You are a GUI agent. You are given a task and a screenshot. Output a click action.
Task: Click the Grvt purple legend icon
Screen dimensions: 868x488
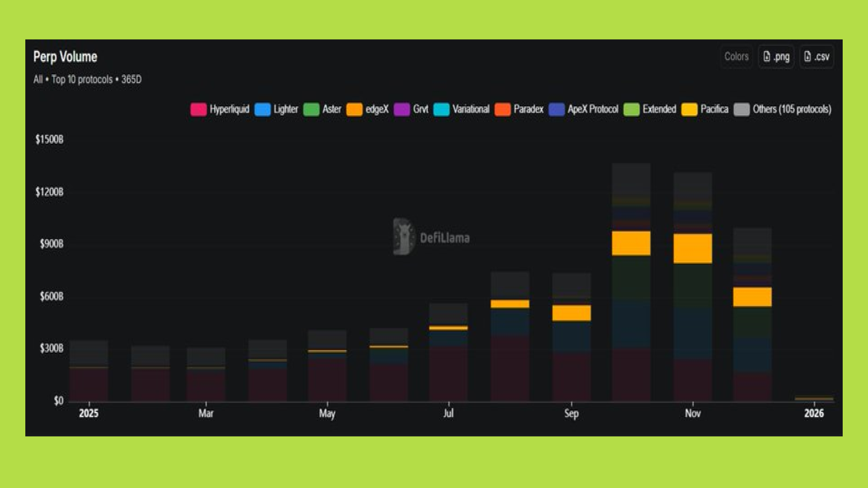tap(401, 109)
